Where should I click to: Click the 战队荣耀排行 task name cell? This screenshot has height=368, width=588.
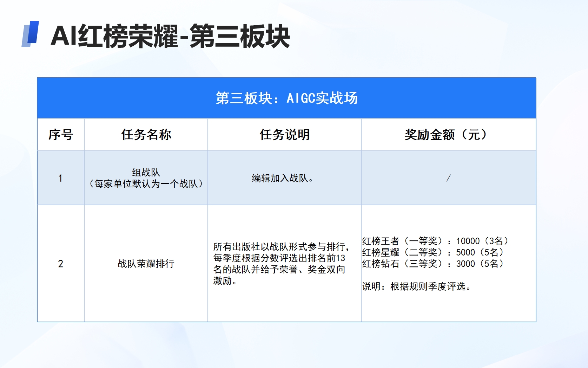[146, 264]
